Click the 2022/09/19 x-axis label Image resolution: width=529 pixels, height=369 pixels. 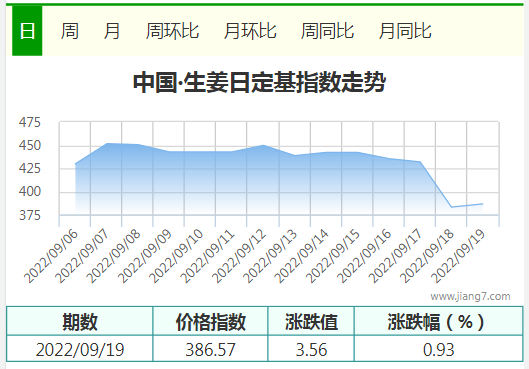click(x=458, y=256)
